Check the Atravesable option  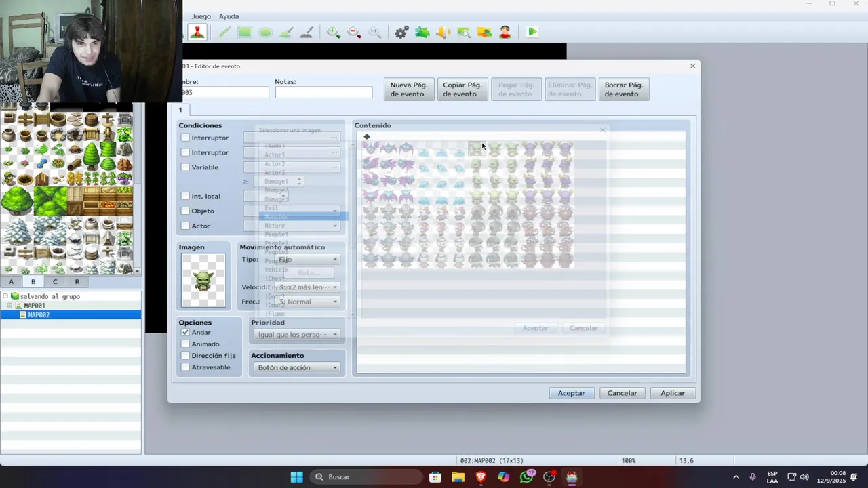pyautogui.click(x=185, y=367)
